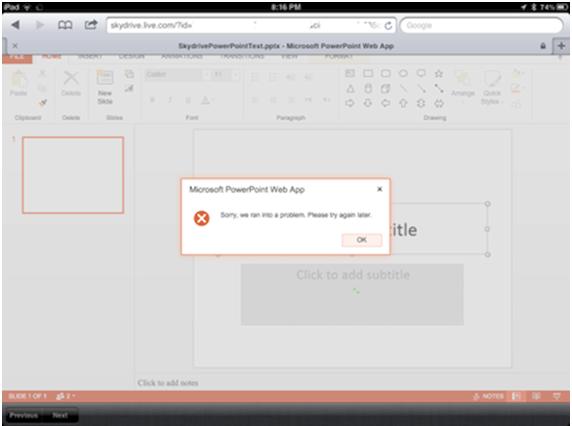
Task: Select the cube shape
Action: [x=386, y=89]
